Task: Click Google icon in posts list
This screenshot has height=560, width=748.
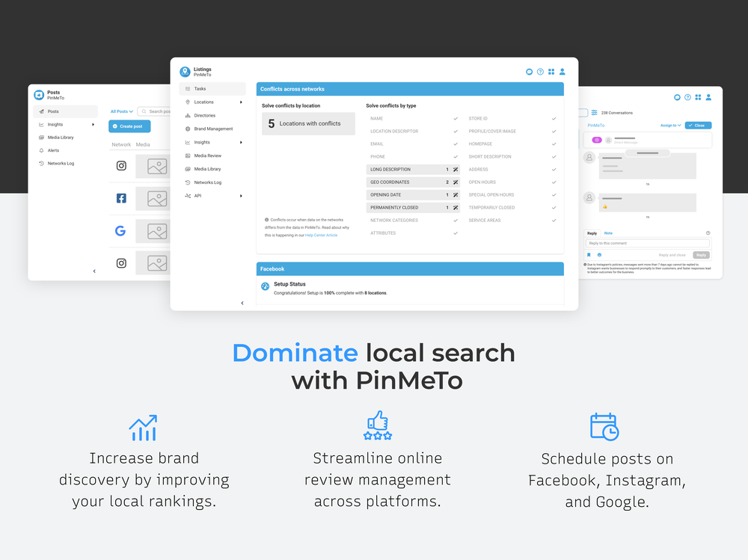Action: click(x=120, y=231)
